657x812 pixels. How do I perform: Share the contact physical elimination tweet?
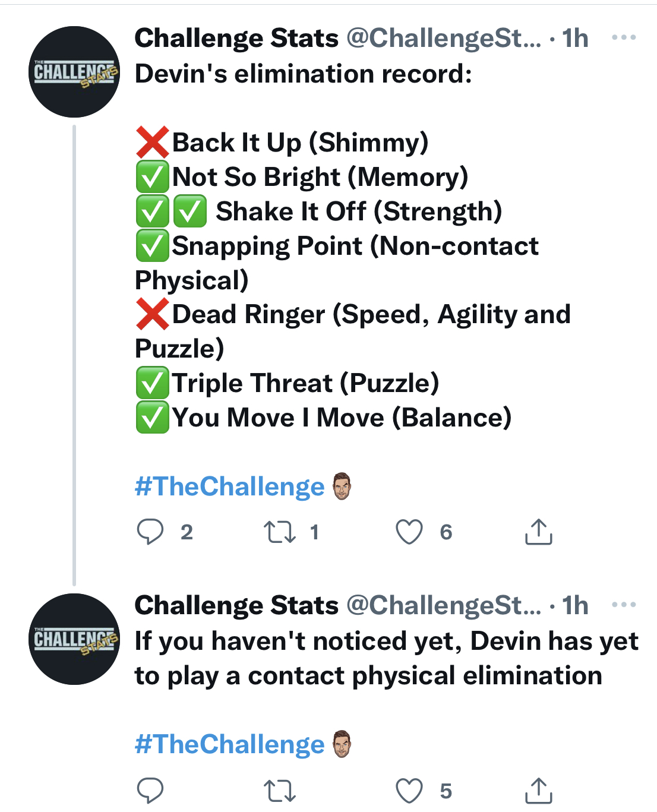539,791
